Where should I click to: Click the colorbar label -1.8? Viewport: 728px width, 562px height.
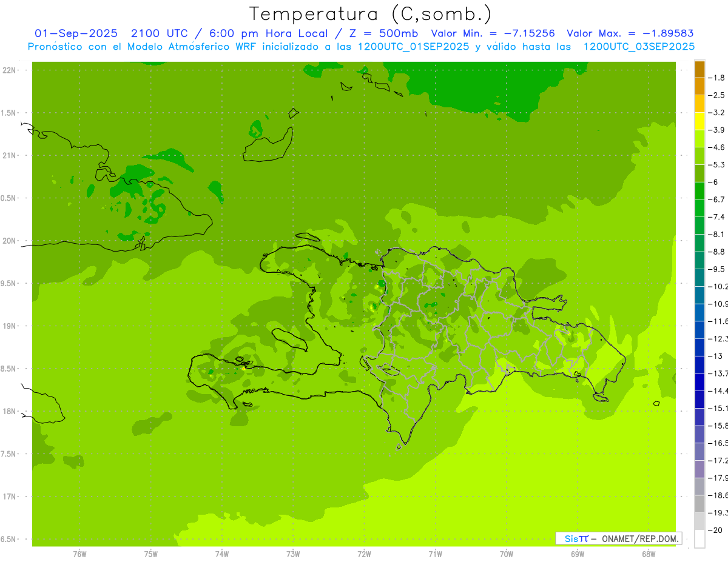point(718,78)
